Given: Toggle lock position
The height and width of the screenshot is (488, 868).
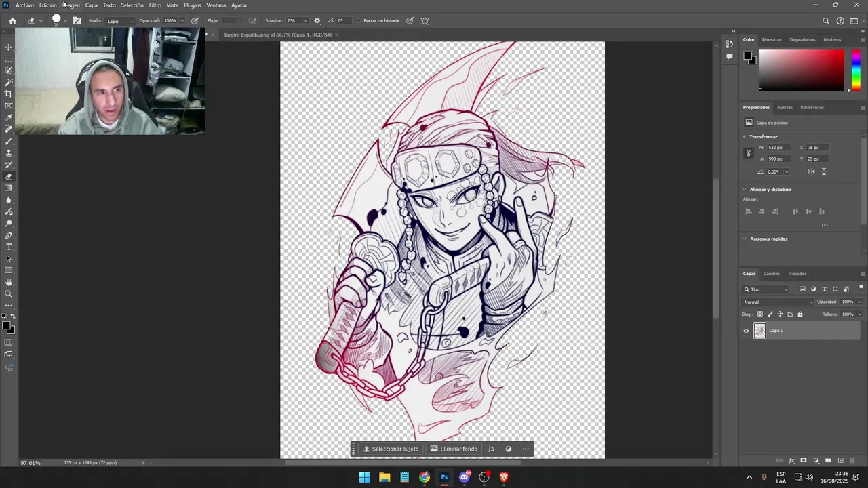Looking at the screenshot, I should 780,314.
